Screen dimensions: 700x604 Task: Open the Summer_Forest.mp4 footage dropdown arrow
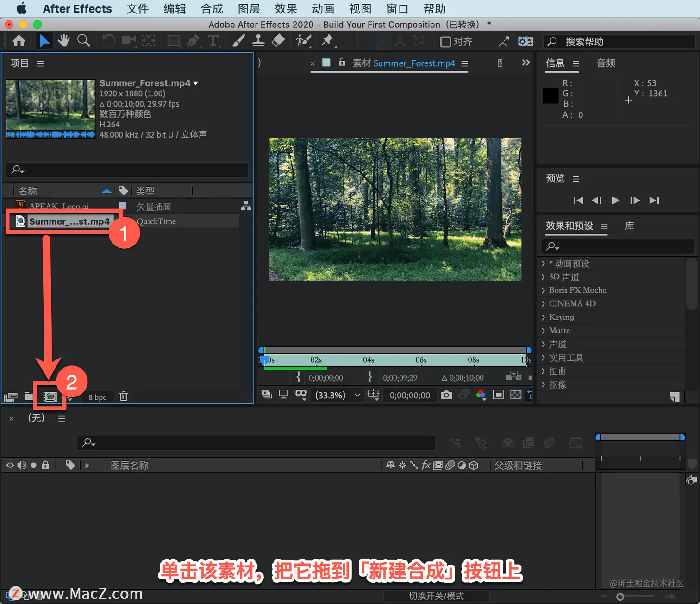tap(196, 83)
